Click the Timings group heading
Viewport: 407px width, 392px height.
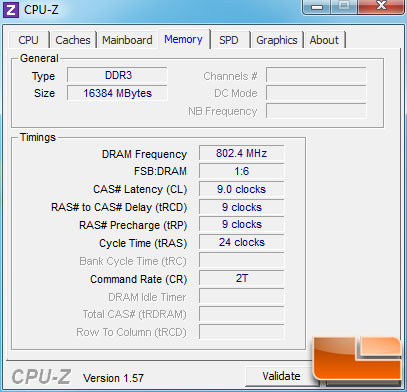(38, 137)
